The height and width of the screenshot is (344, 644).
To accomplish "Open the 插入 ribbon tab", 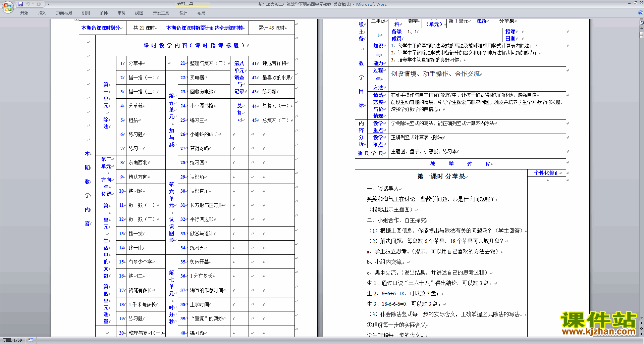I will 42,13.
